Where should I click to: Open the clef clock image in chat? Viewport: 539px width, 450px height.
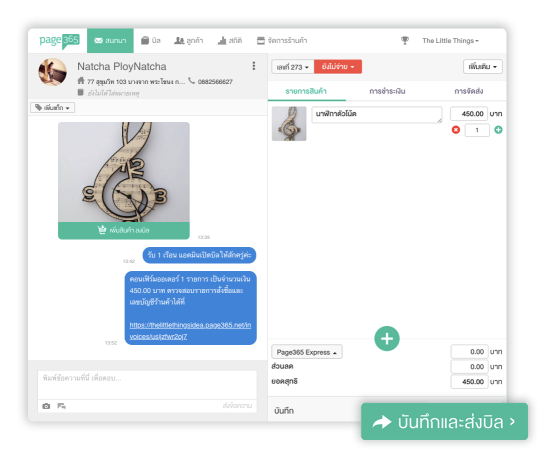coord(124,172)
